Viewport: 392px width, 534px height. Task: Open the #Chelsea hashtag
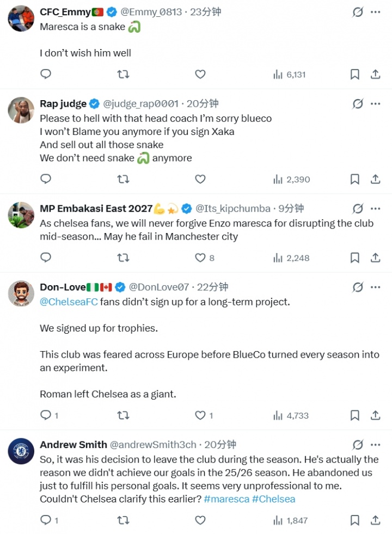(273, 499)
